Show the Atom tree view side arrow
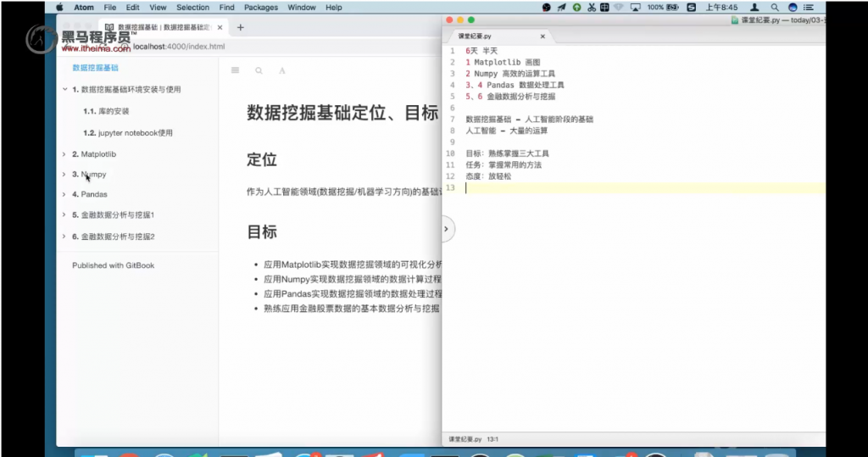 (447, 229)
